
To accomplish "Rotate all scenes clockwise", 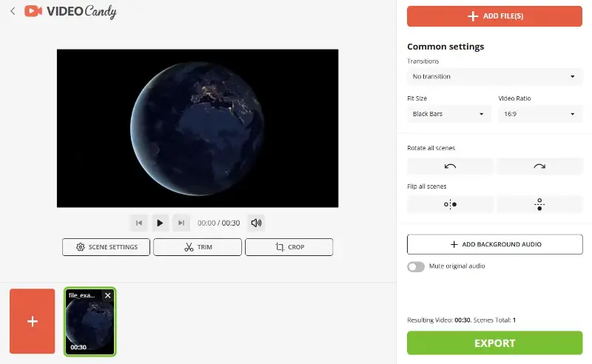I will click(x=539, y=166).
